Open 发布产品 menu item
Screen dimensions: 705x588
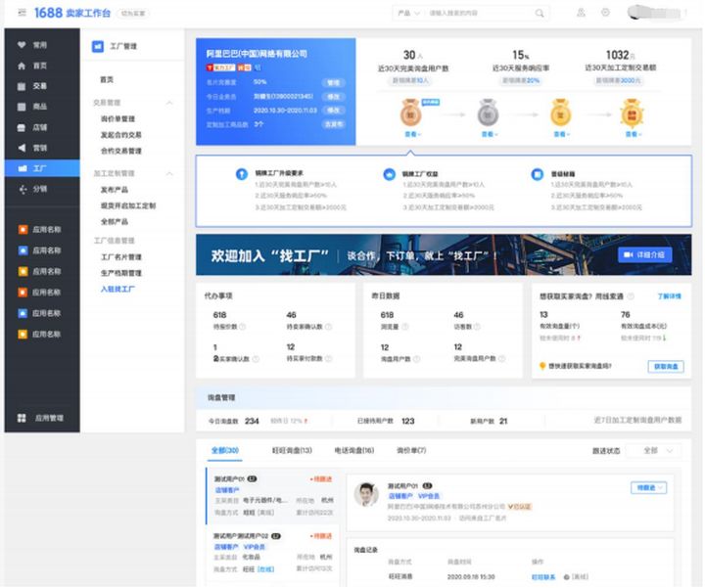[115, 190]
